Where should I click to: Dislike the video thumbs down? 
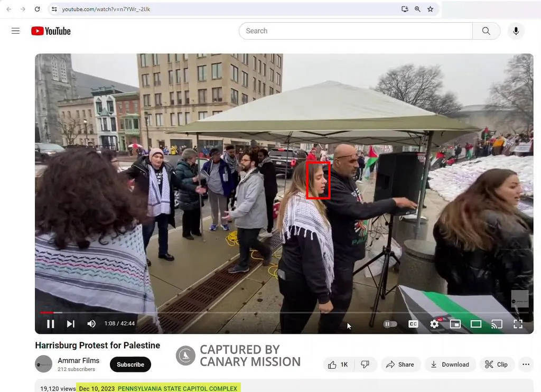click(x=365, y=365)
